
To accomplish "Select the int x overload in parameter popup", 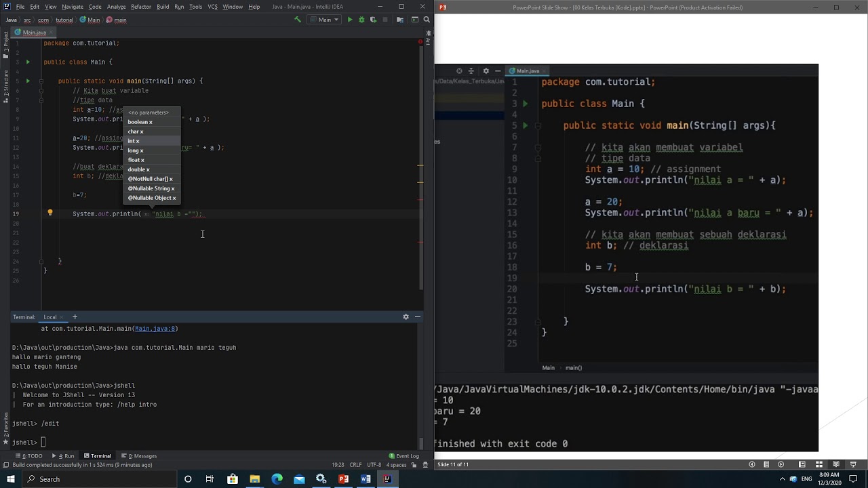I will 152,141.
